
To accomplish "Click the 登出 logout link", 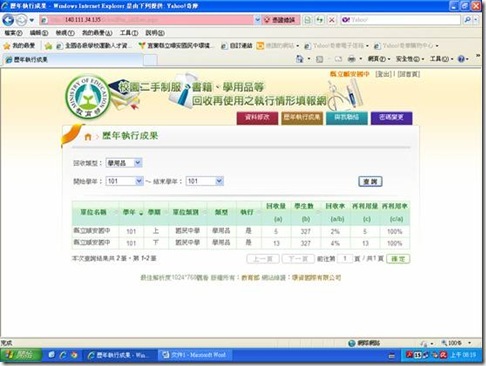I will 383,74.
